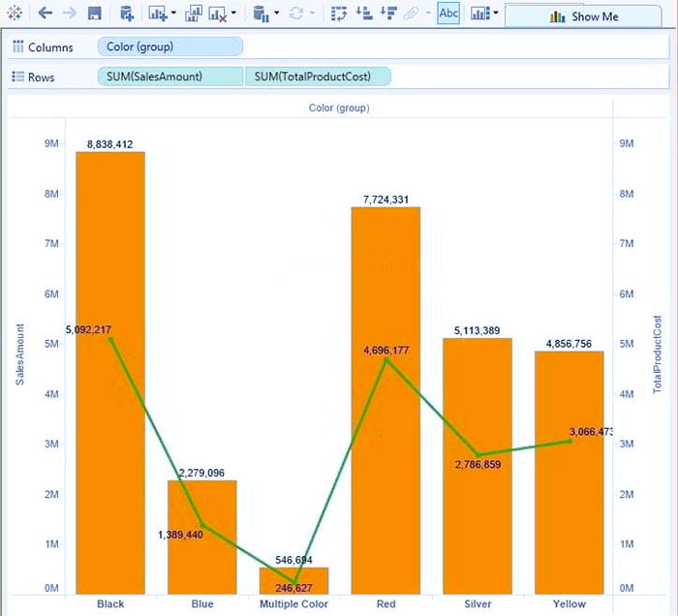Click the 3,066,473 line label

pyautogui.click(x=591, y=432)
